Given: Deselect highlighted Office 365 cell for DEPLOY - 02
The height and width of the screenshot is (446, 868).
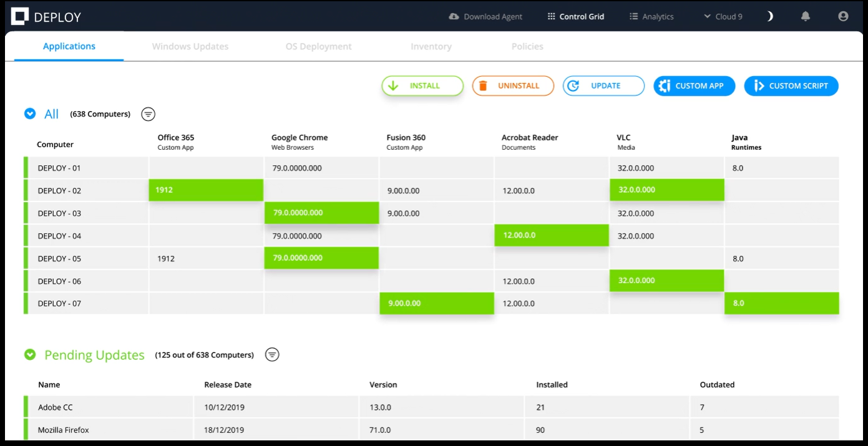Looking at the screenshot, I should click(x=206, y=190).
